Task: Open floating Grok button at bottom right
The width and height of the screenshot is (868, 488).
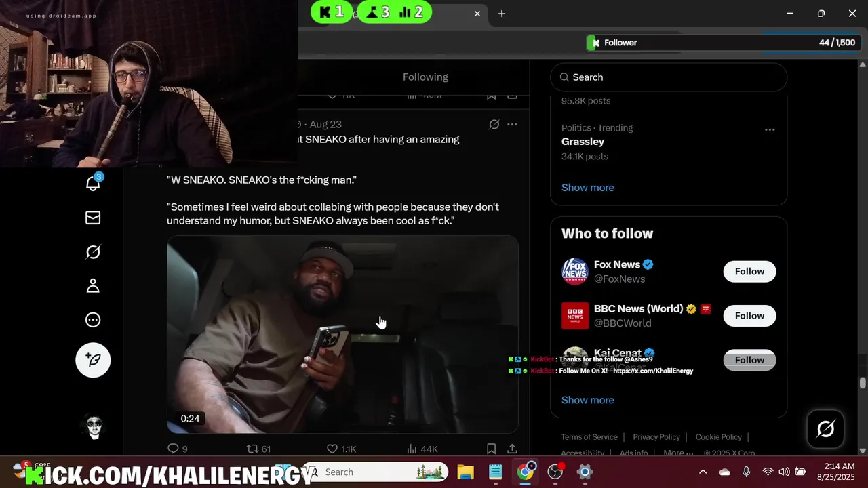Action: [825, 429]
